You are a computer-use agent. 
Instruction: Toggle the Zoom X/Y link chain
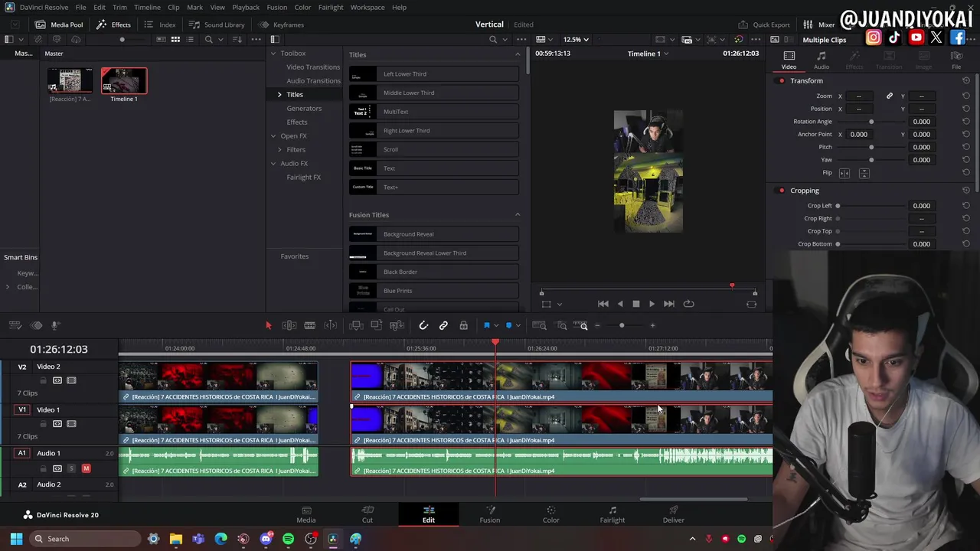pos(889,96)
